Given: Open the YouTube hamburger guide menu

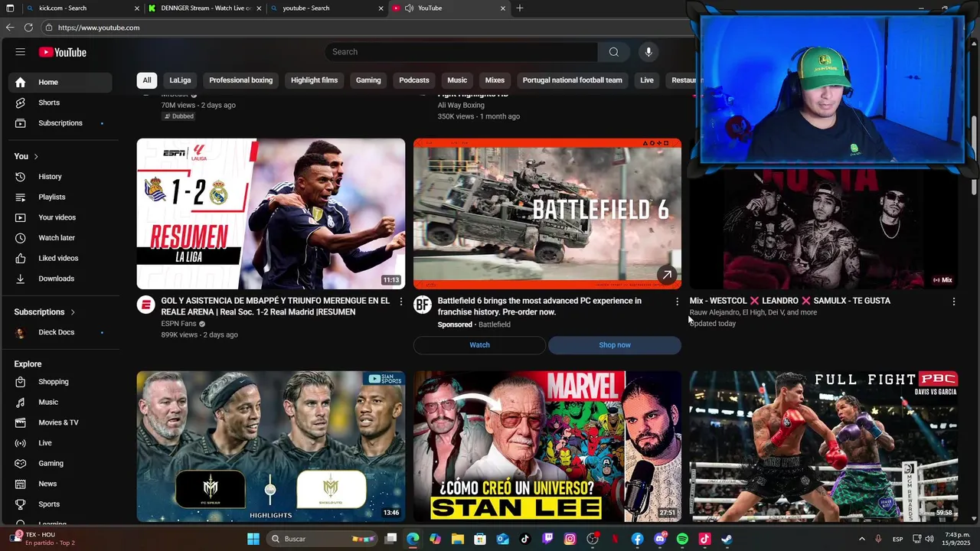Looking at the screenshot, I should (21, 52).
